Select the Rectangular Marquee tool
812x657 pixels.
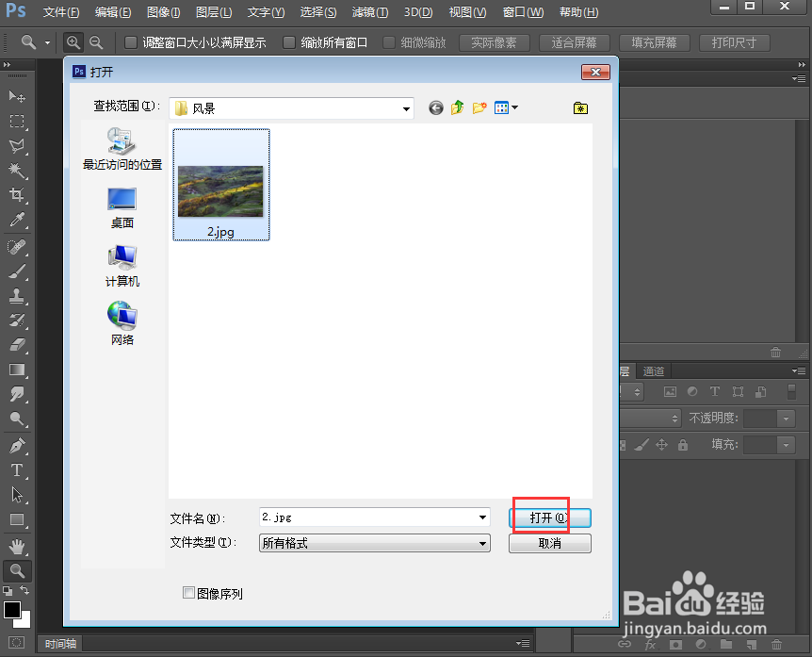pyautogui.click(x=17, y=122)
